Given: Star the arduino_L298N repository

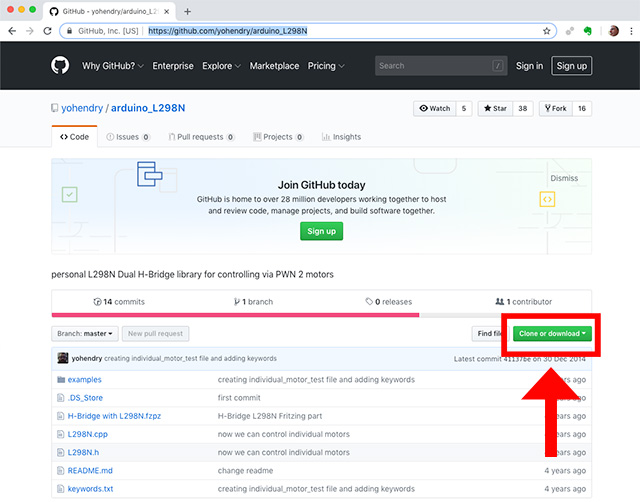Looking at the screenshot, I should [498, 108].
